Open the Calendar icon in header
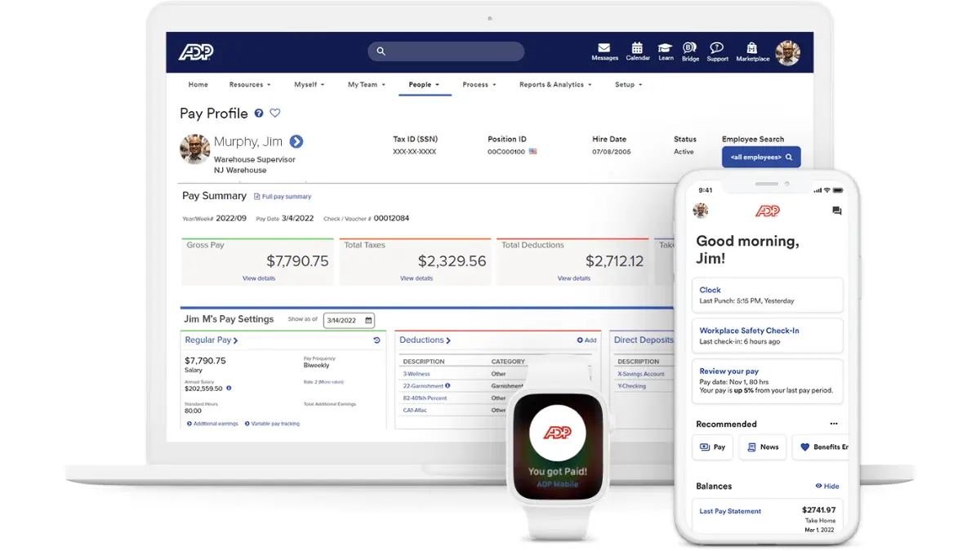Viewport: 980px width, 551px height. tap(638, 51)
